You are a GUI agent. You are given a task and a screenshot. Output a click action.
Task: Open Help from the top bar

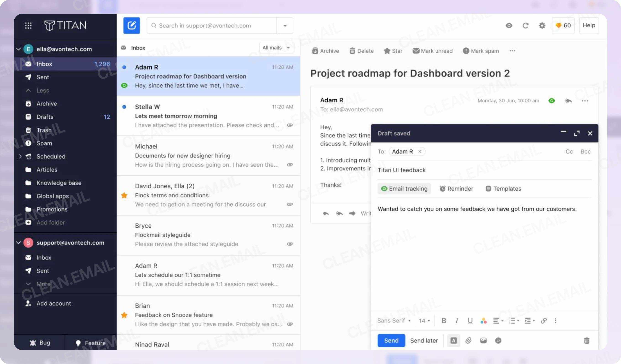(589, 25)
